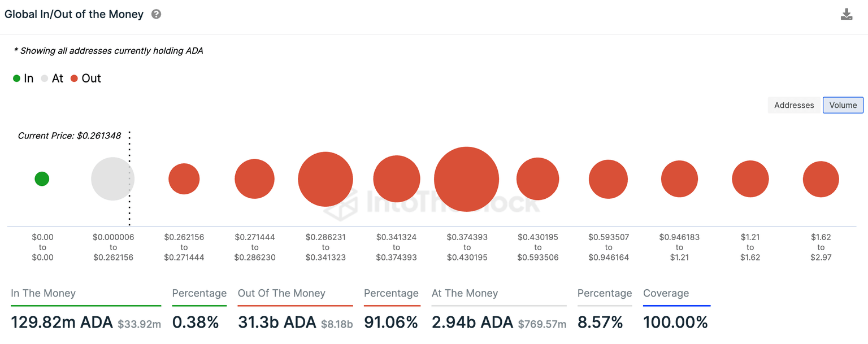This screenshot has height=344, width=868.
Task: Click the Global In/Out of the Money title
Action: point(73,14)
